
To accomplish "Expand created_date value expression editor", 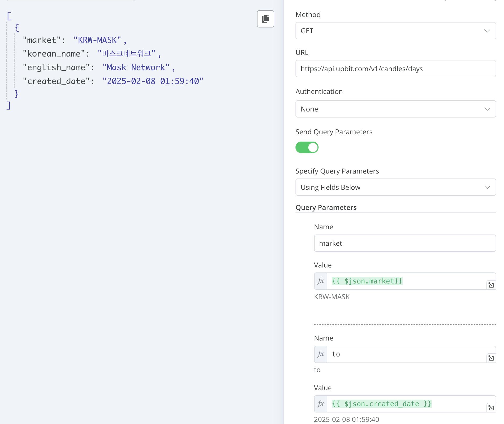I will click(x=491, y=408).
